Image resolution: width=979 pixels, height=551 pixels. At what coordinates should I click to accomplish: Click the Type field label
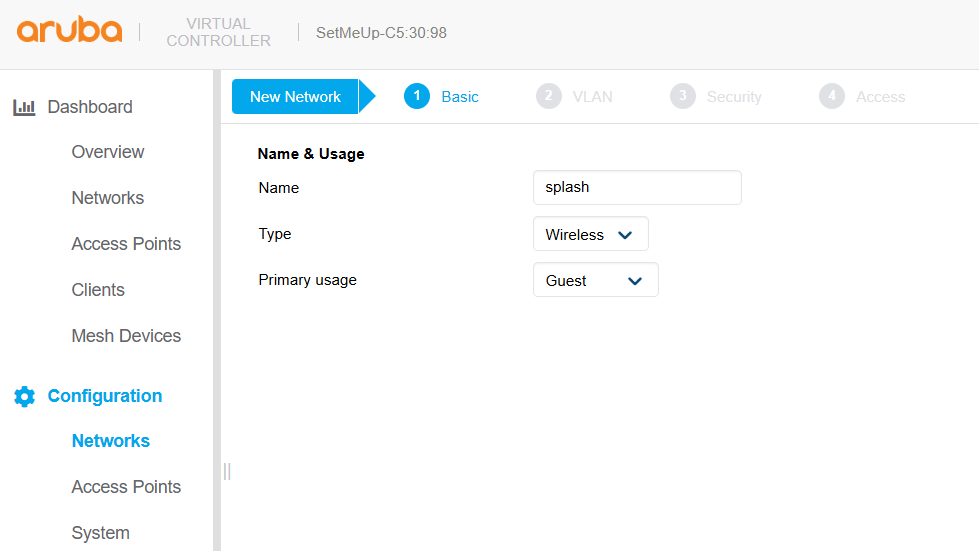point(275,234)
